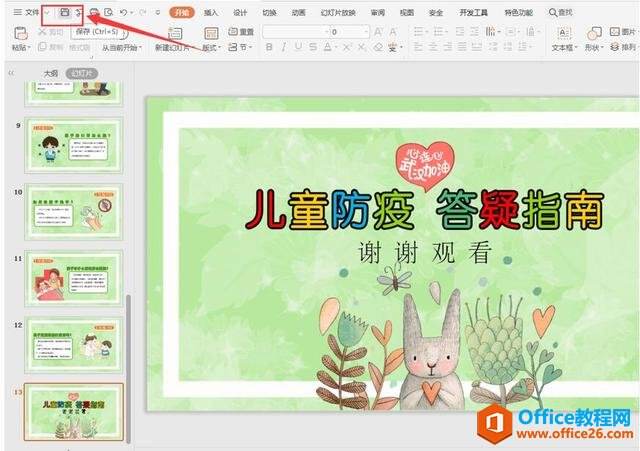This screenshot has height=451, width=640.
Task: Click the New Slide (新建幻灯片) icon
Action: click(x=175, y=33)
